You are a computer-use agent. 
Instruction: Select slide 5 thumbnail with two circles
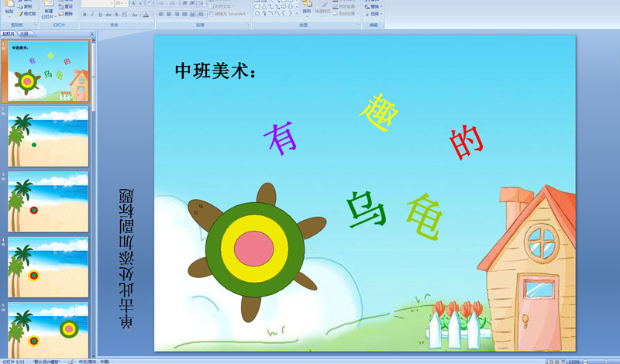click(48, 331)
